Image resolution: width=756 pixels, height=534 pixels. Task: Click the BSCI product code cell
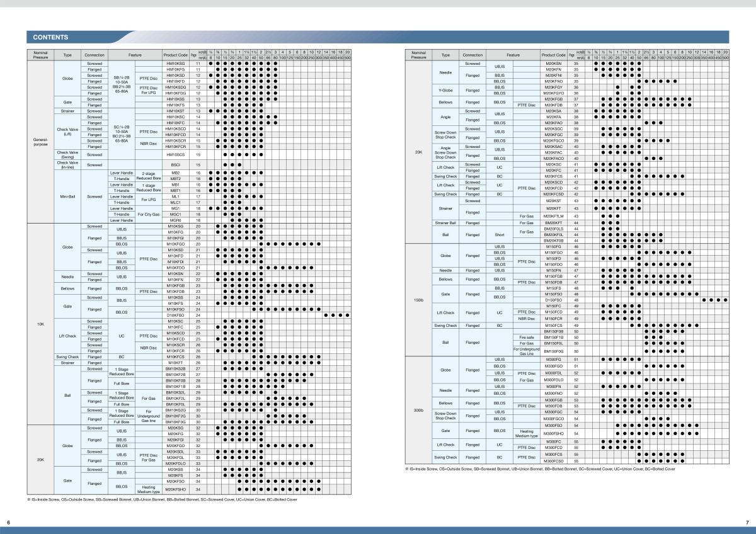175,164
